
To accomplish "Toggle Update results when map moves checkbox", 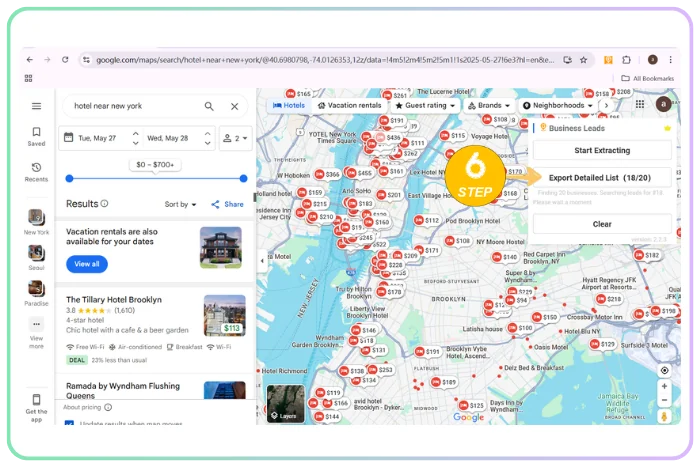I will (x=70, y=422).
